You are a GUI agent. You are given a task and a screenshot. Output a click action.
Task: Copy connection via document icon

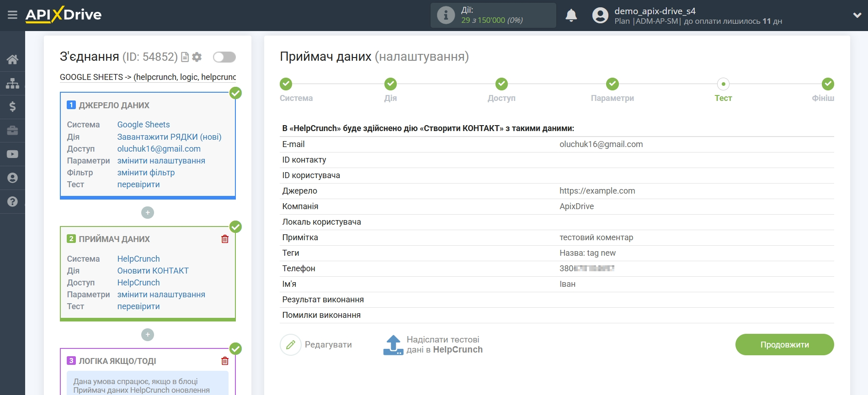point(185,57)
